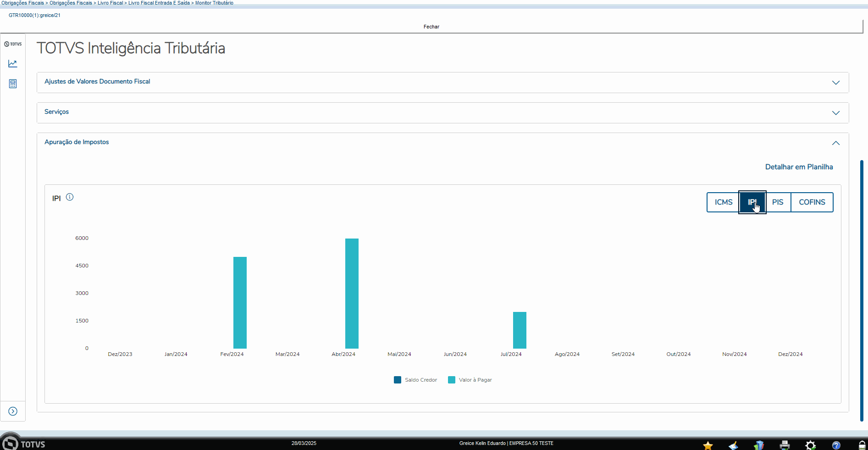Image resolution: width=868 pixels, height=450 pixels.
Task: Click the page vertical scrollbar
Action: click(x=862, y=291)
